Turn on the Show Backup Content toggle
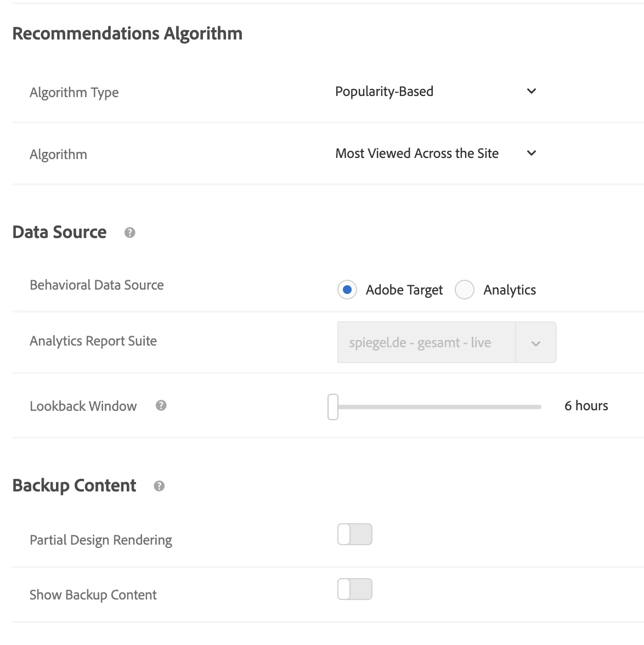The image size is (644, 645). (355, 589)
